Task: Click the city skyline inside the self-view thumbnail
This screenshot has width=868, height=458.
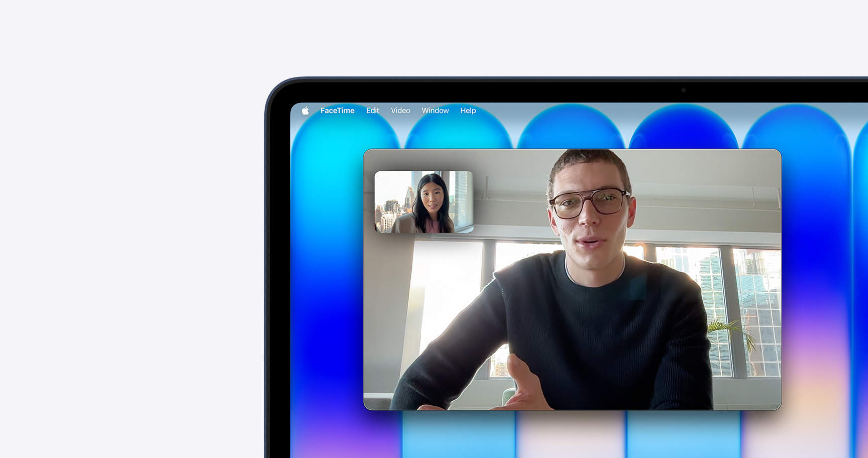Action: (392, 211)
